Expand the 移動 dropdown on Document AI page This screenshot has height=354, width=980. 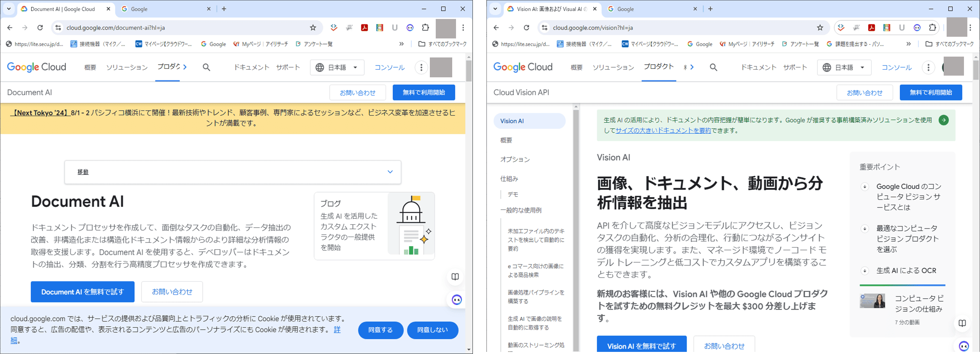tap(233, 172)
